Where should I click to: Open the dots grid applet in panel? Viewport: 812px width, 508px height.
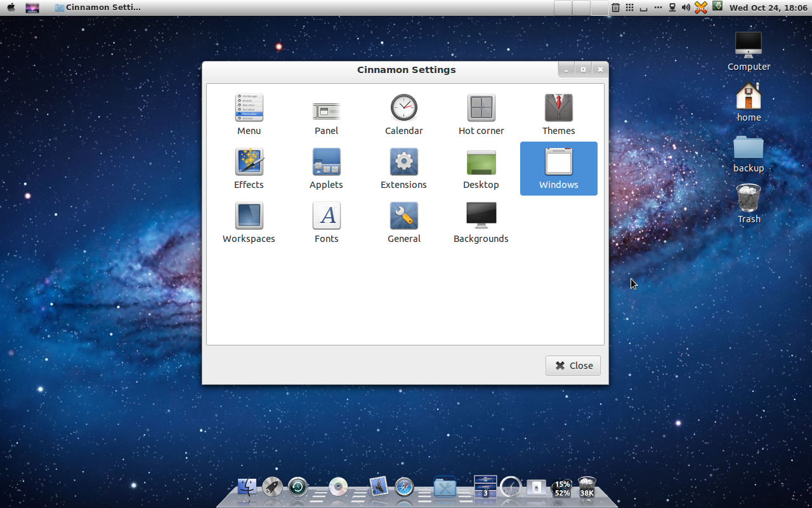(x=629, y=8)
